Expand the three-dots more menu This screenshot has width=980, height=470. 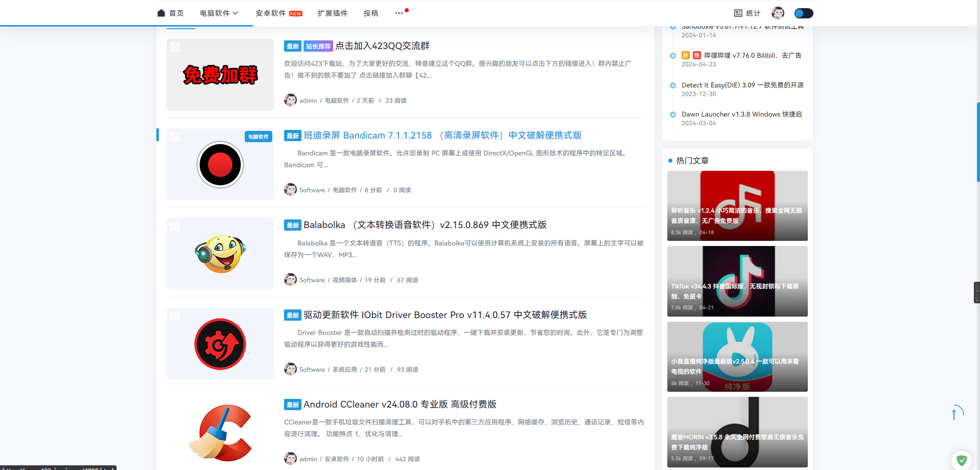tap(399, 13)
